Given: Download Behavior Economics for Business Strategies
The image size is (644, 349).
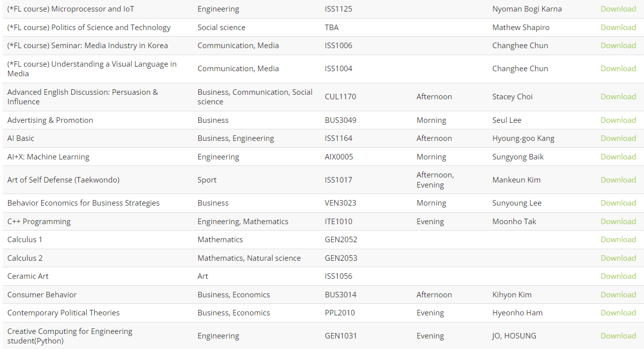Looking at the screenshot, I should click(x=618, y=203).
